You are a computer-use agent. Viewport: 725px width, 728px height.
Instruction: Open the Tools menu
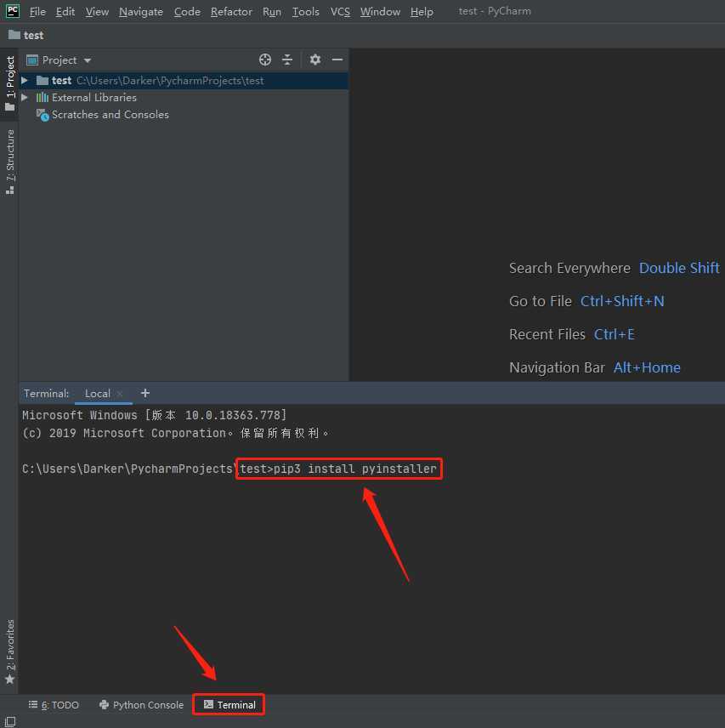[x=306, y=12]
